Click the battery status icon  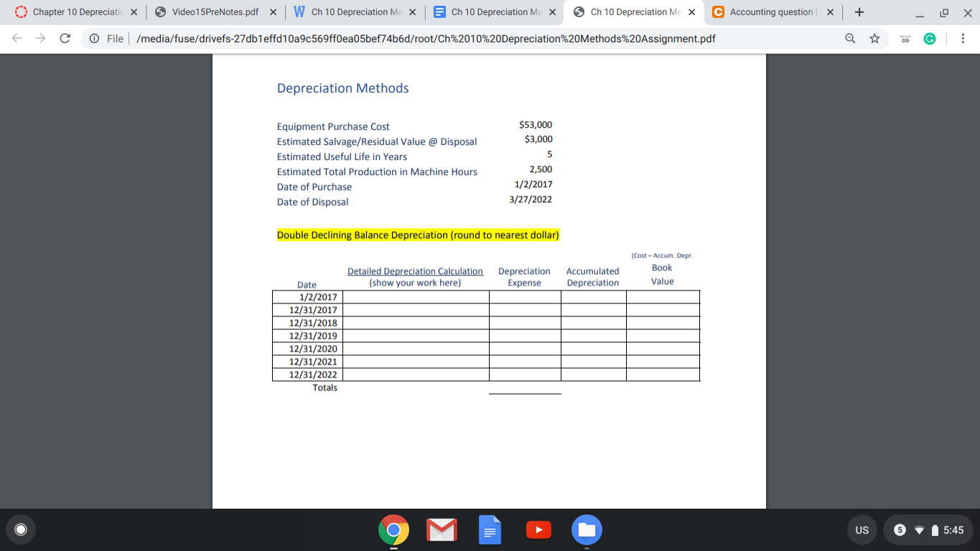[x=934, y=530]
